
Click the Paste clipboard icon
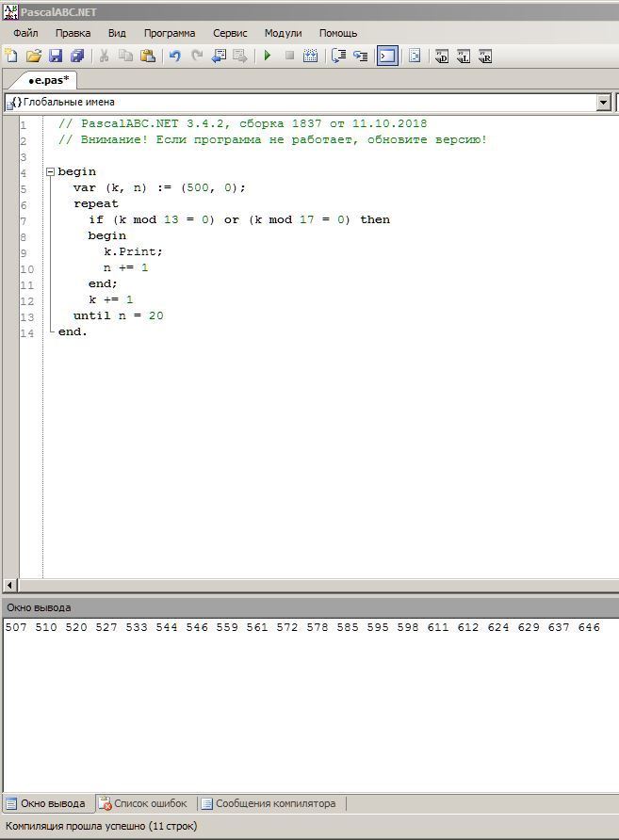coord(148,57)
